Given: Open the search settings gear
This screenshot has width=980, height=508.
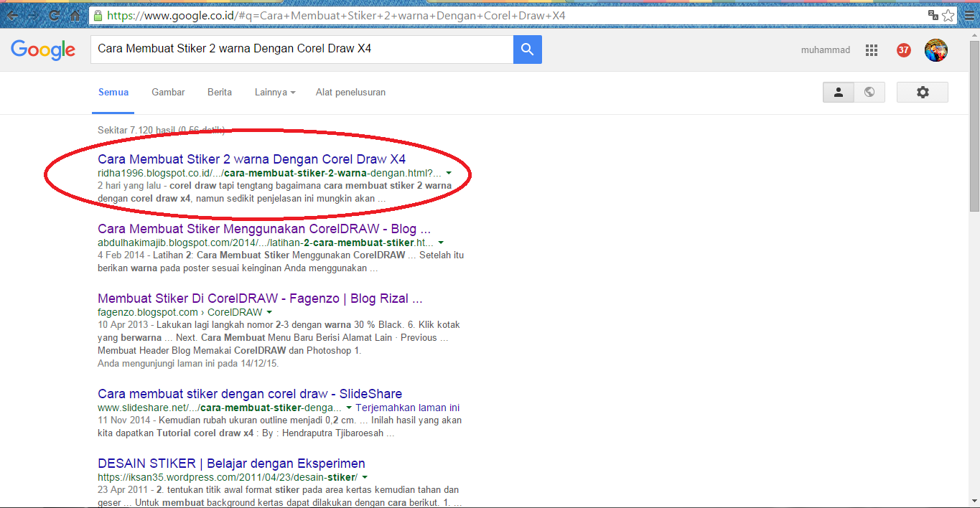Looking at the screenshot, I should click(x=923, y=92).
